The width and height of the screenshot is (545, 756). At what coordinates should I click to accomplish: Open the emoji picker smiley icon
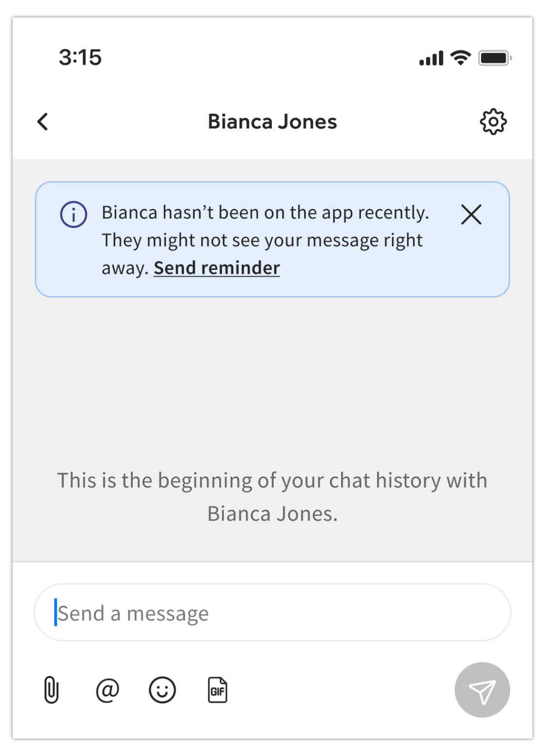coord(162,690)
